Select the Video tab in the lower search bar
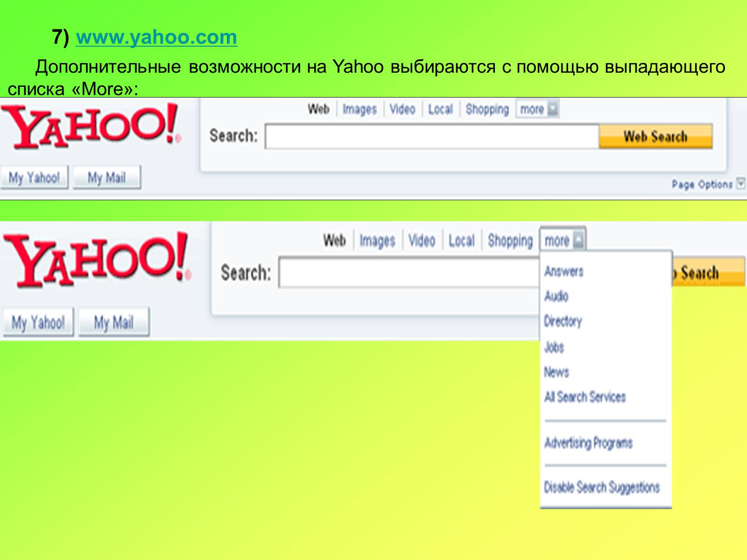The width and height of the screenshot is (747, 560). pyautogui.click(x=422, y=241)
